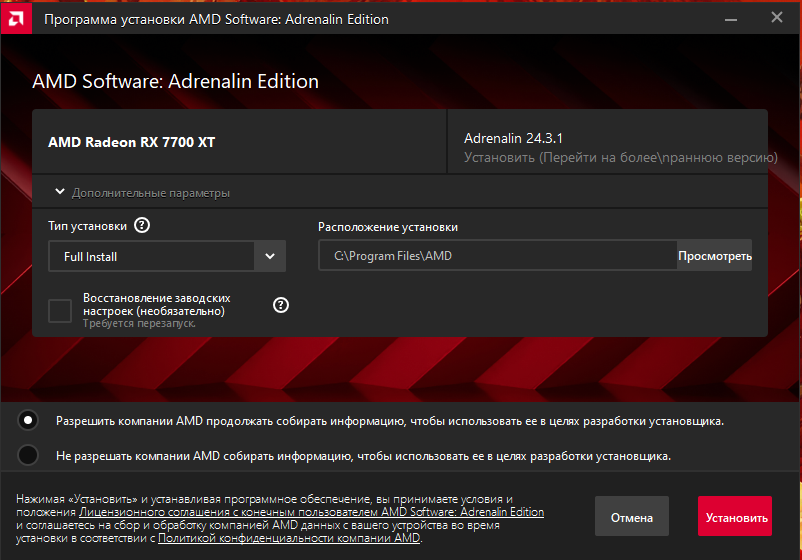The height and width of the screenshot is (560, 802).
Task: Open help for factory reset option
Action: (281, 305)
